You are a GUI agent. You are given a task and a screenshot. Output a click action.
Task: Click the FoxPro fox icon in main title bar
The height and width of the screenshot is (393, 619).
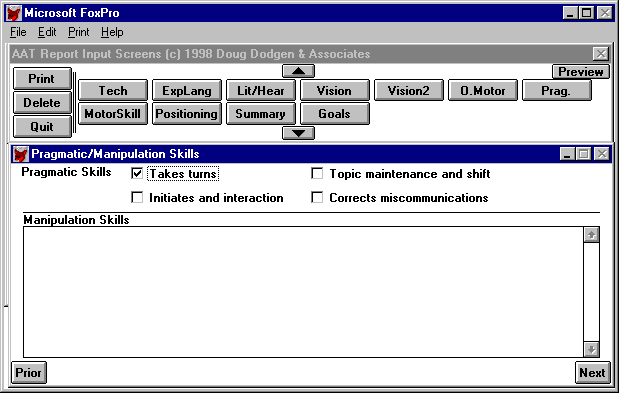[14, 13]
